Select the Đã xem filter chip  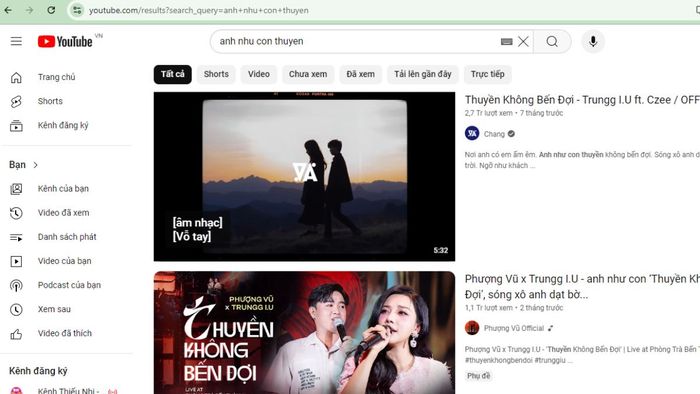[x=361, y=74]
